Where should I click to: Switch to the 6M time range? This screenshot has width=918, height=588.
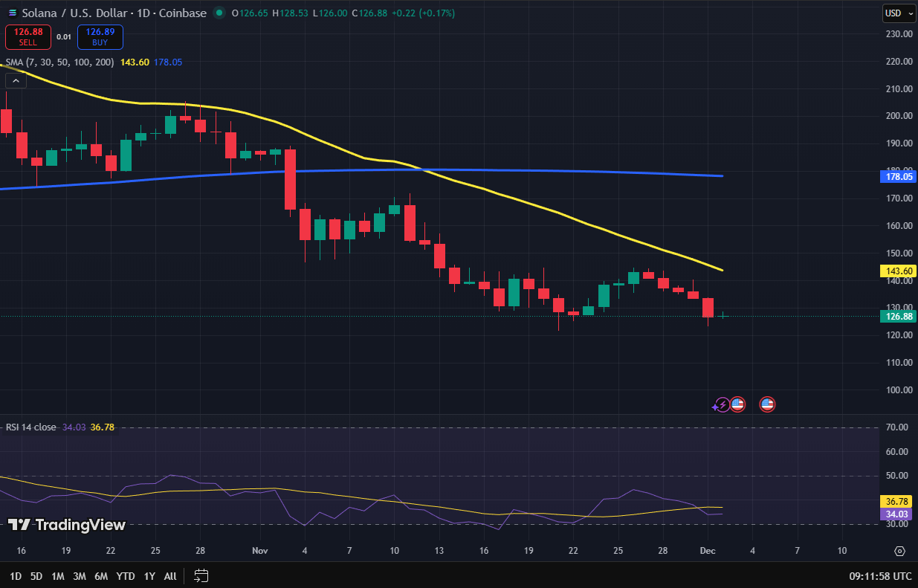coord(101,576)
